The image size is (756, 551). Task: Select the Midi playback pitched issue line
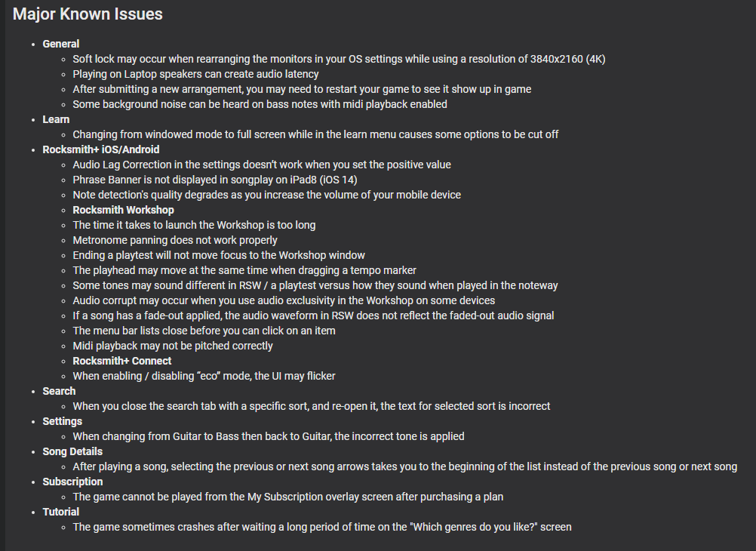(x=173, y=346)
